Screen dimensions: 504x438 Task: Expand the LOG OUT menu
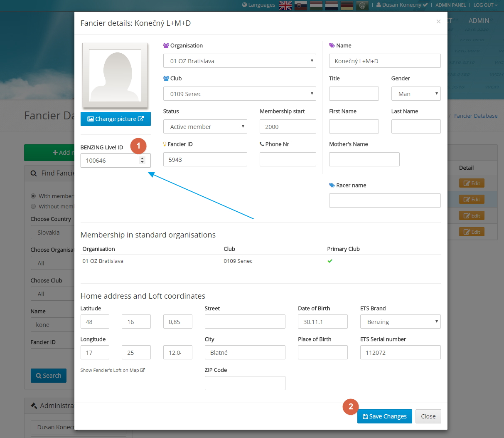pos(485,5)
